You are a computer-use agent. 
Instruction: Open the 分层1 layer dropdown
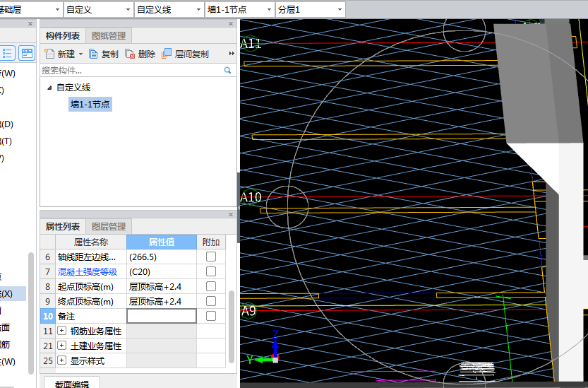click(340, 10)
